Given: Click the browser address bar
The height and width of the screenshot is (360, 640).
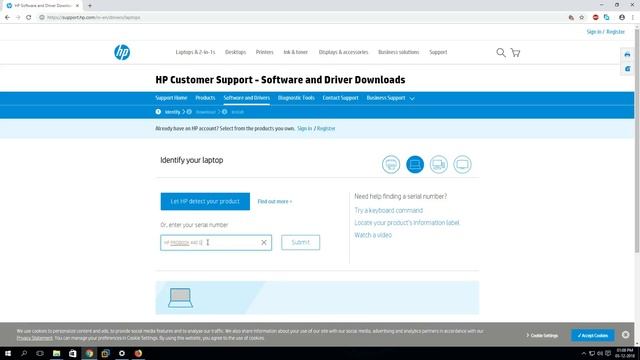Looking at the screenshot, I should 302,18.
